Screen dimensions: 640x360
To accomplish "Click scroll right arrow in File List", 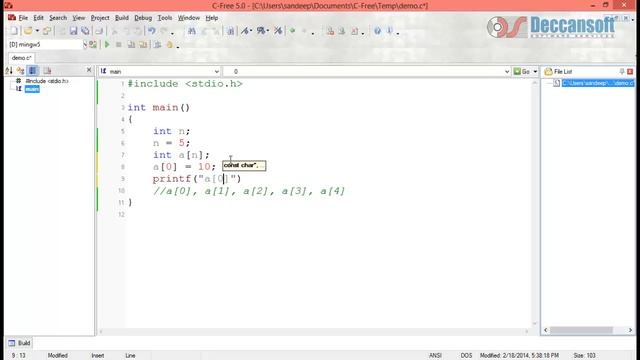I will pos(630,330).
